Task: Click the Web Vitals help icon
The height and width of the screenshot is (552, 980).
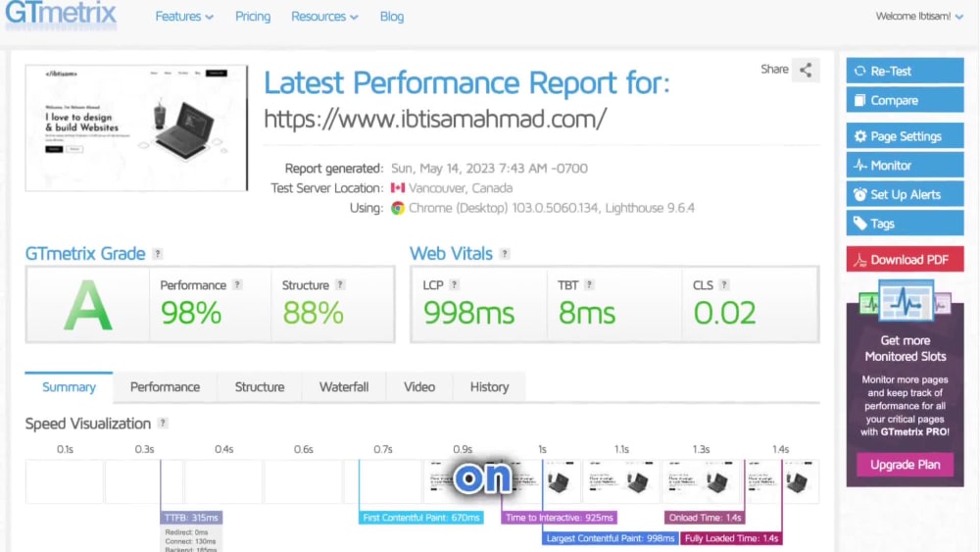Action: tap(505, 254)
